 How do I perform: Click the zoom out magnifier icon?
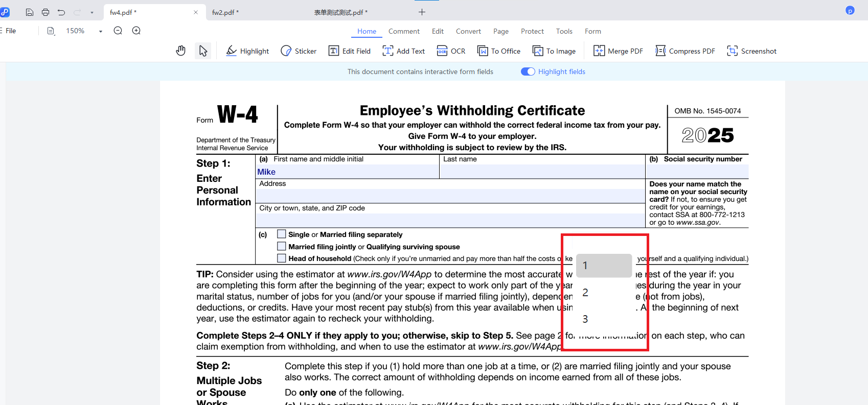point(118,31)
